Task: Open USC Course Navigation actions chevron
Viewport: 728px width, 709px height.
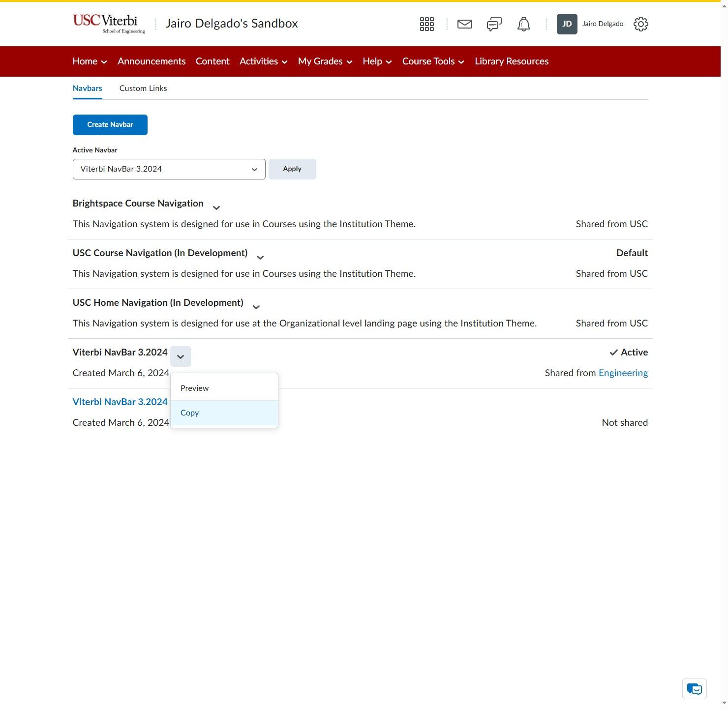Action: pos(260,258)
